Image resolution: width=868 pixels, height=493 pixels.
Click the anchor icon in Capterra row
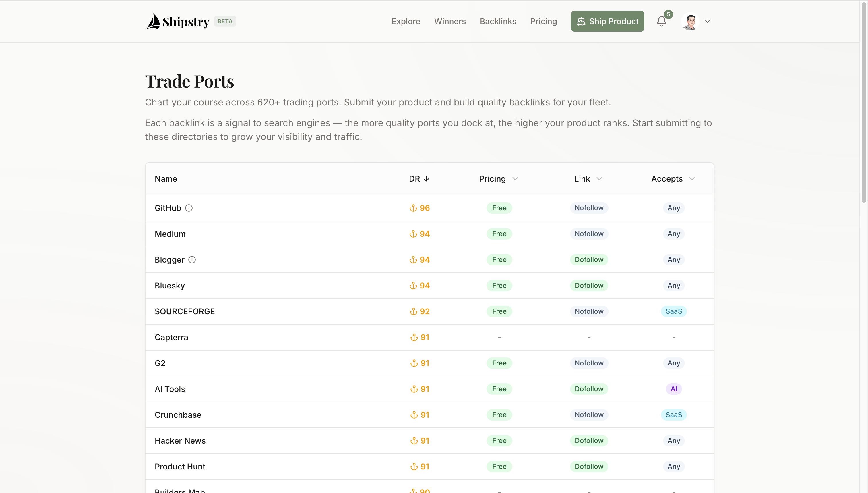point(414,337)
